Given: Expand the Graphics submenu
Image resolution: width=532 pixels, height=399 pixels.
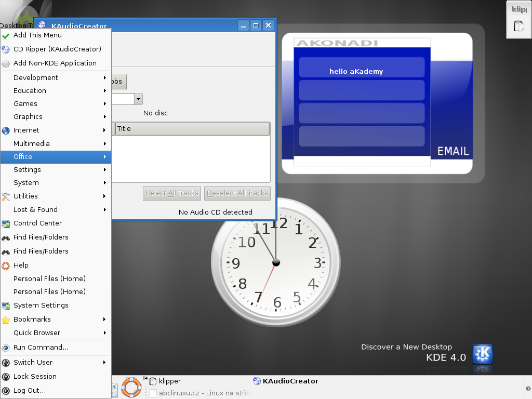Looking at the screenshot, I should [x=56, y=117].
